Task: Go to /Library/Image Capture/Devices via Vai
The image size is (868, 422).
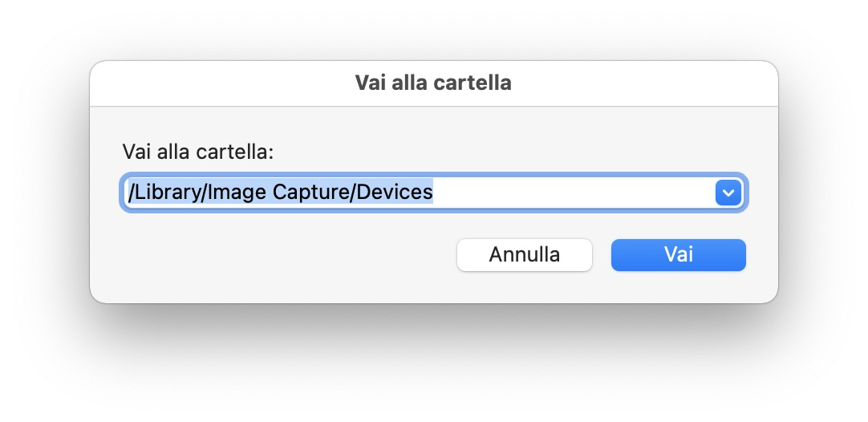Action: [678, 255]
